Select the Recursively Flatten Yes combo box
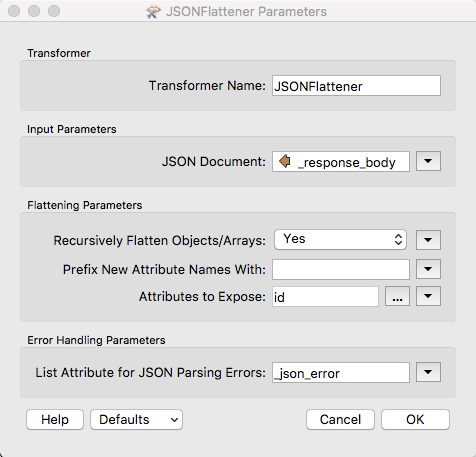Screen dimensions: 476x457 (340, 239)
